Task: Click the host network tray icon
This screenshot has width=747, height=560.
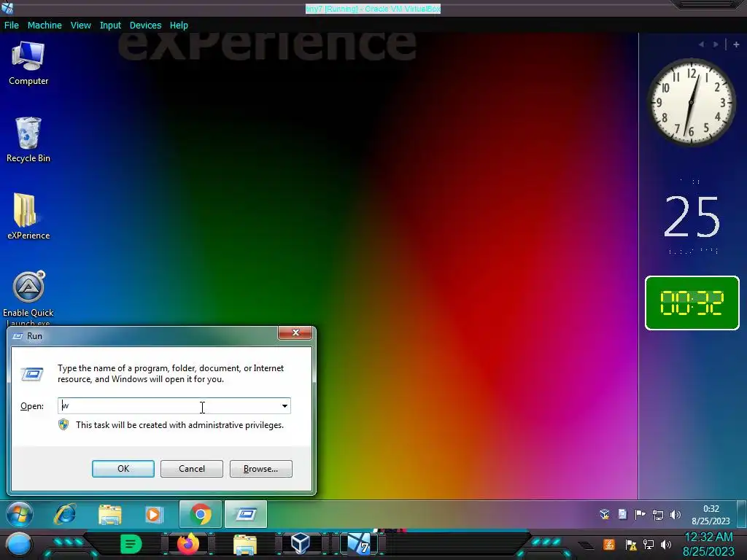Action: click(x=649, y=545)
